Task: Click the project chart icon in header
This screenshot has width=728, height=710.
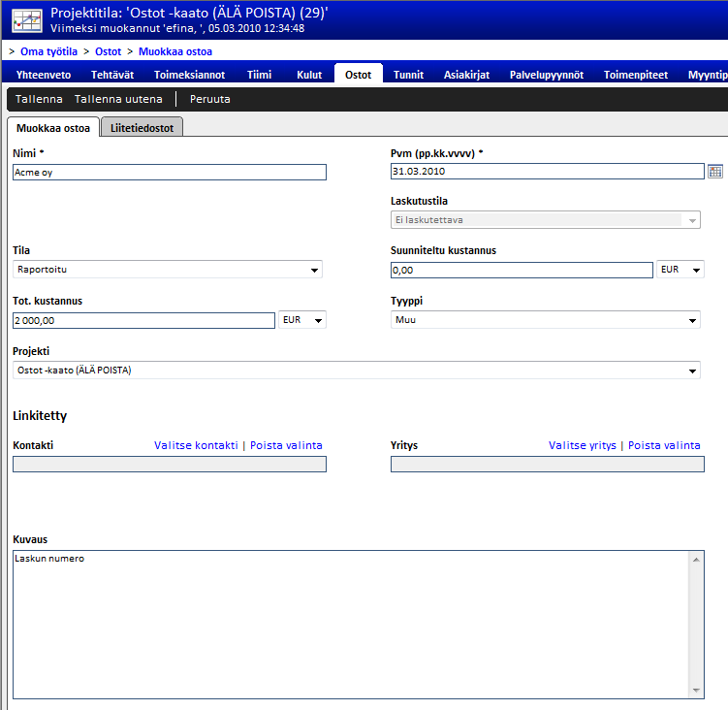Action: [27, 20]
